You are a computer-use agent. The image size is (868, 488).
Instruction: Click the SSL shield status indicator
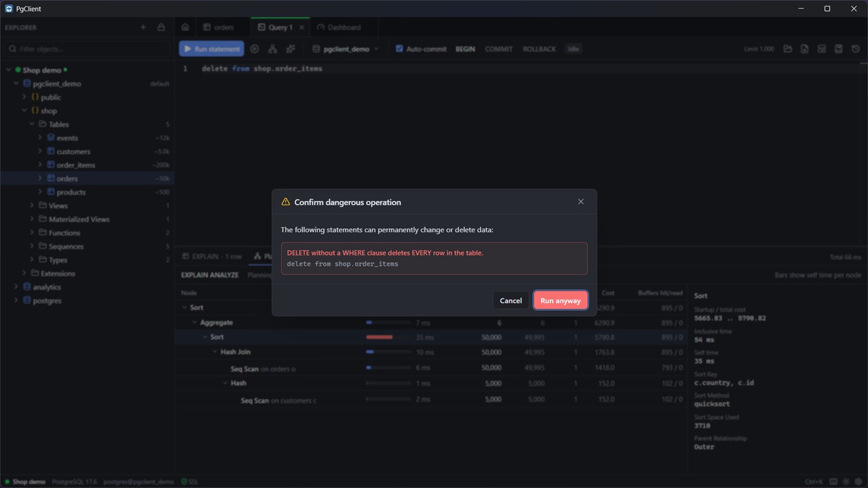pyautogui.click(x=190, y=482)
